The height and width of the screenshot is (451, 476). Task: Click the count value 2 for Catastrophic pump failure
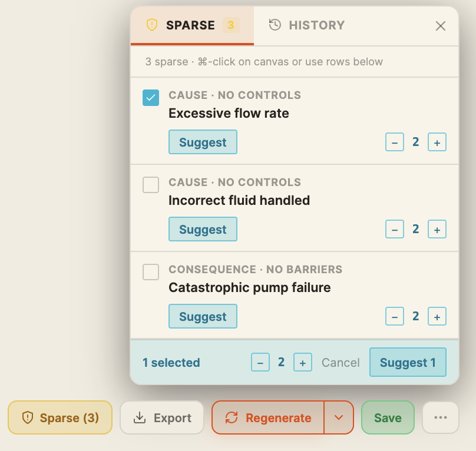416,316
